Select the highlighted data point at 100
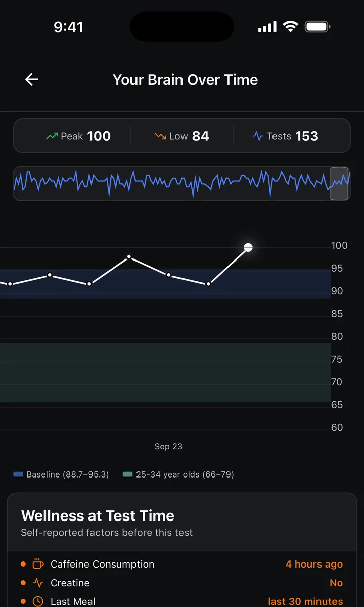364x607 pixels. [248, 247]
